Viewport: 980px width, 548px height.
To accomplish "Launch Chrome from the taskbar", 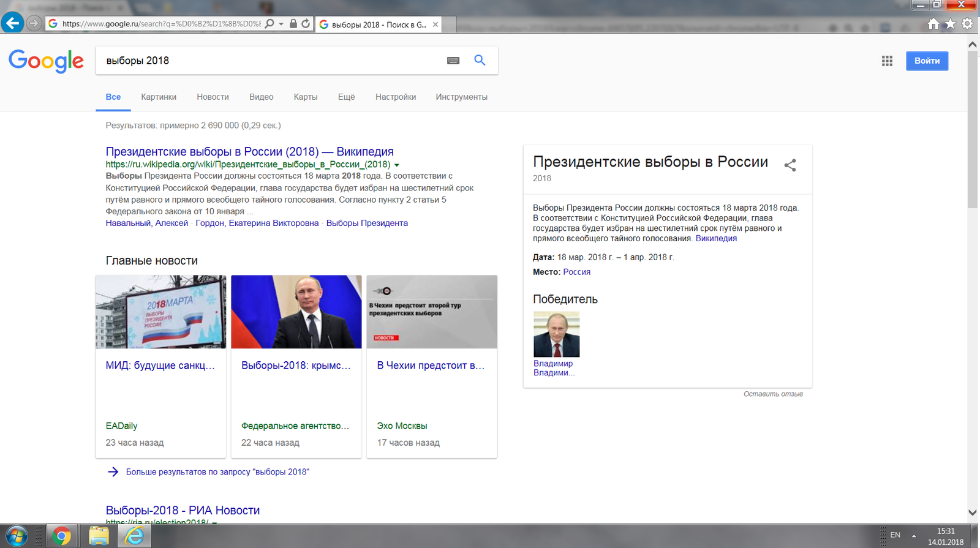I will tap(61, 536).
